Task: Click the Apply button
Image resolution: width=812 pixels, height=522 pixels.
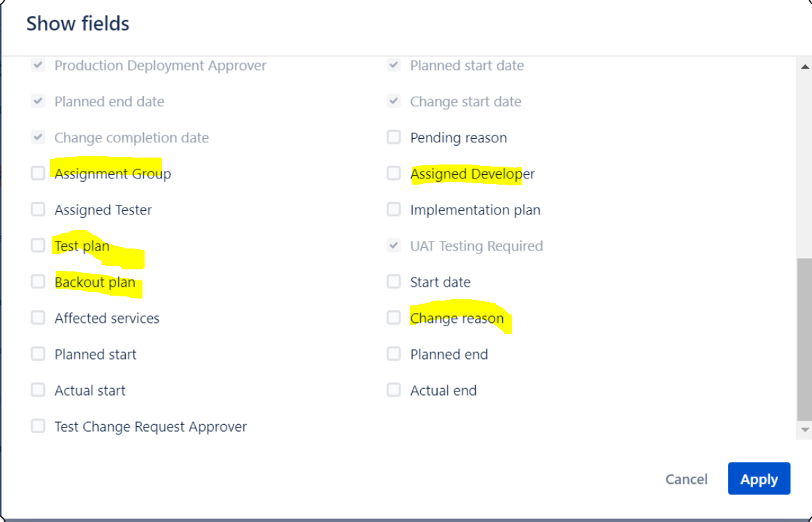Action: pos(759,478)
